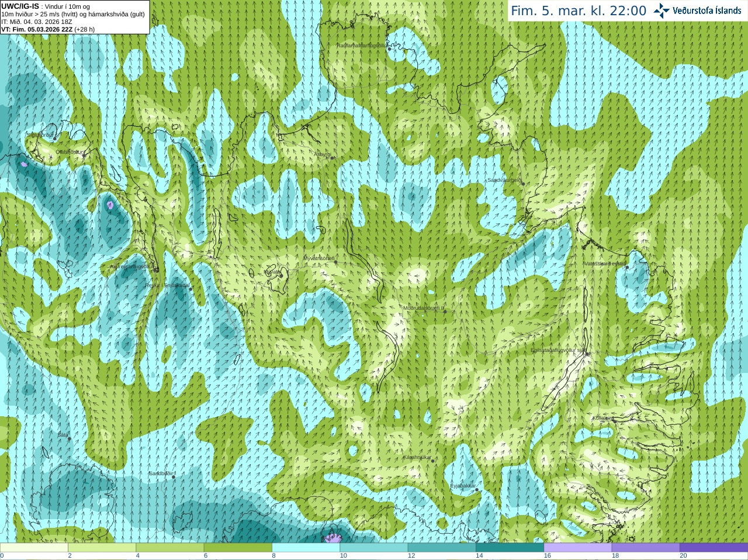Click the Sáta station dot
Screen dimensions: 748x560
click(69, 438)
